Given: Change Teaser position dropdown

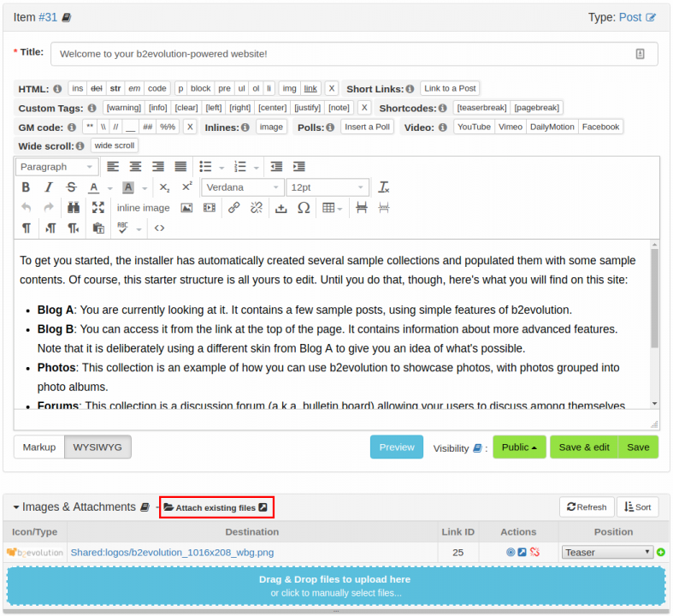Looking at the screenshot, I should [x=607, y=553].
